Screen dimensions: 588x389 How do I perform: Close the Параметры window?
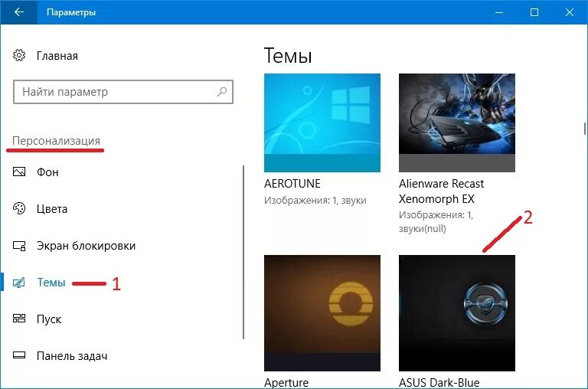pos(570,12)
